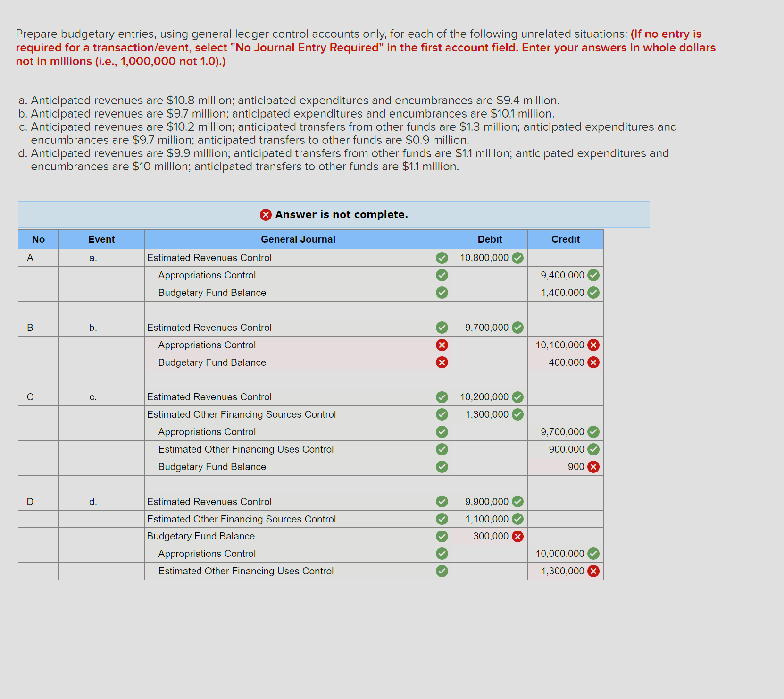Screen dimensions: 784x699
Task: Click the red X on the 900 Budgetary Fund Balance credit
Action: pyautogui.click(x=592, y=467)
